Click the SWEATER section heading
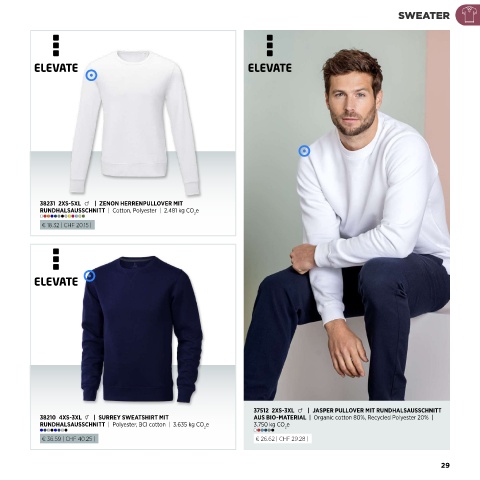Viewport: 480px width, 480px height. coord(424,16)
